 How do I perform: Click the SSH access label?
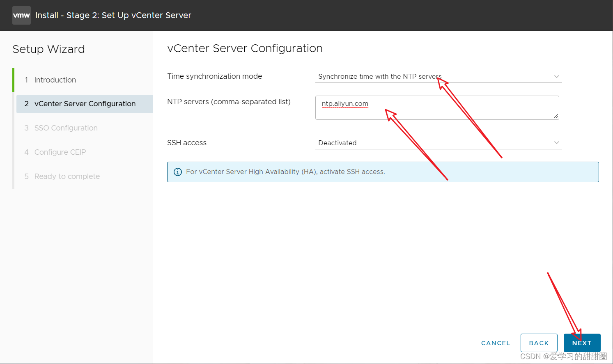pos(187,143)
